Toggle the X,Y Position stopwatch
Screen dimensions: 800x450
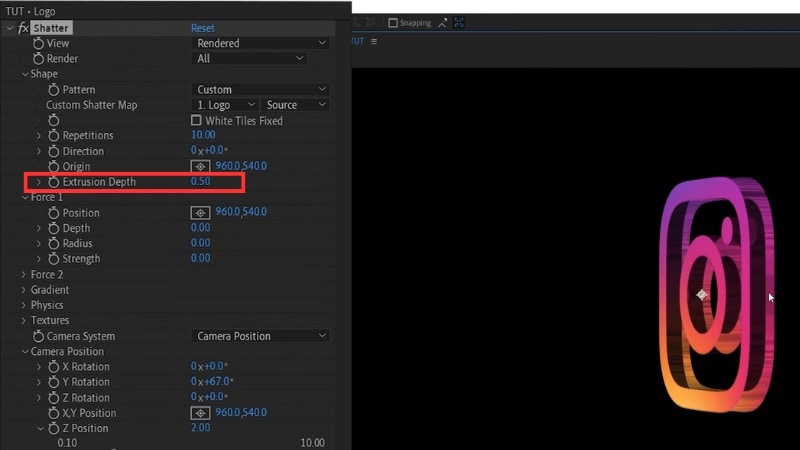54,413
